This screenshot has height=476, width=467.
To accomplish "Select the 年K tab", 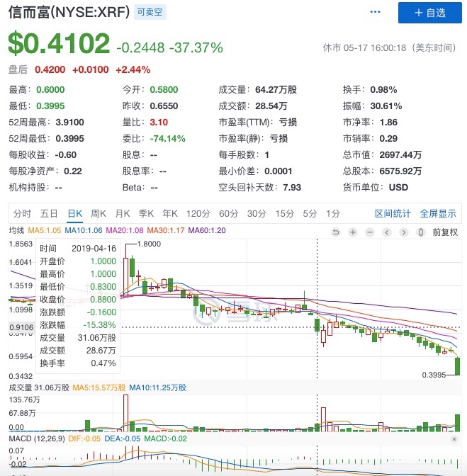I will pyautogui.click(x=170, y=214).
